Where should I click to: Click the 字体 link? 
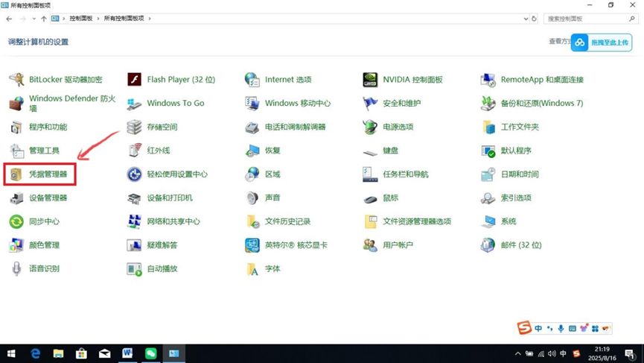(272, 268)
